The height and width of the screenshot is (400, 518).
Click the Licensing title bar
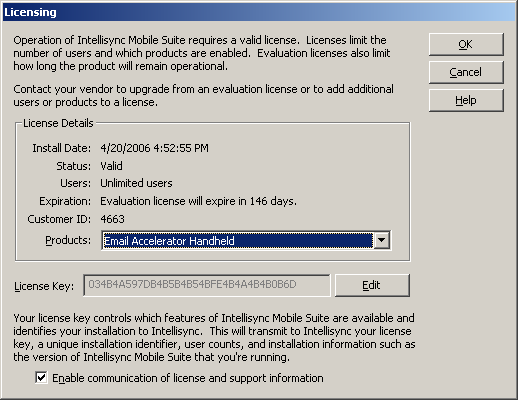click(x=259, y=12)
